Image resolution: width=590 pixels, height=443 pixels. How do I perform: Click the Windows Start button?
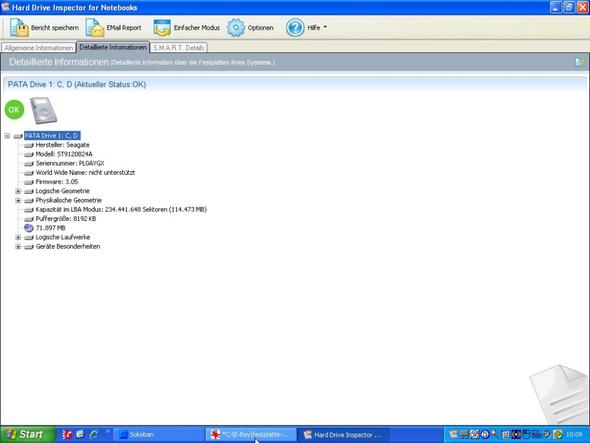pos(27,434)
